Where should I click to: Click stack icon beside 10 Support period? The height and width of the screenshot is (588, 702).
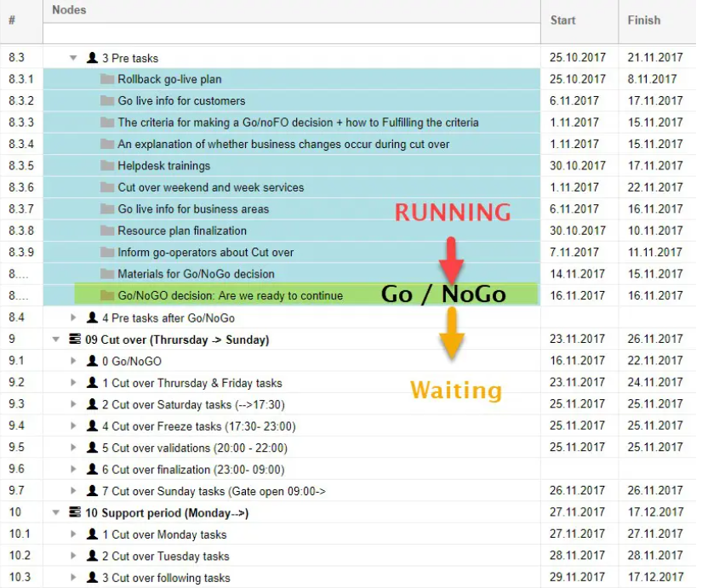pos(75,513)
